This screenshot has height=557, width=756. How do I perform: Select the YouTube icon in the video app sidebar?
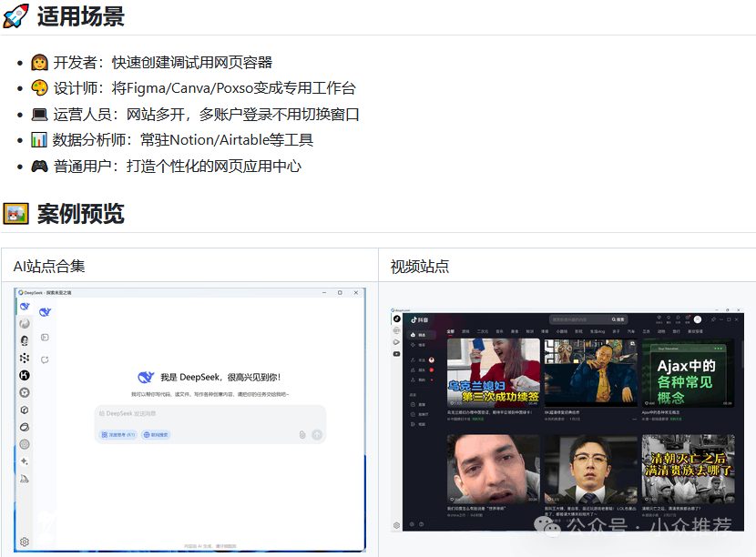point(396,354)
